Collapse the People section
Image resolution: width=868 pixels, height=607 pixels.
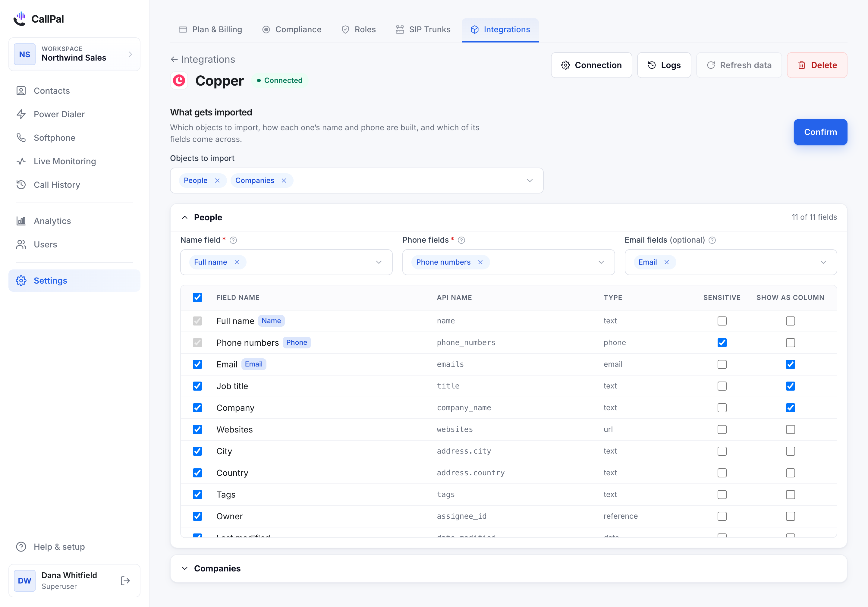tap(184, 217)
